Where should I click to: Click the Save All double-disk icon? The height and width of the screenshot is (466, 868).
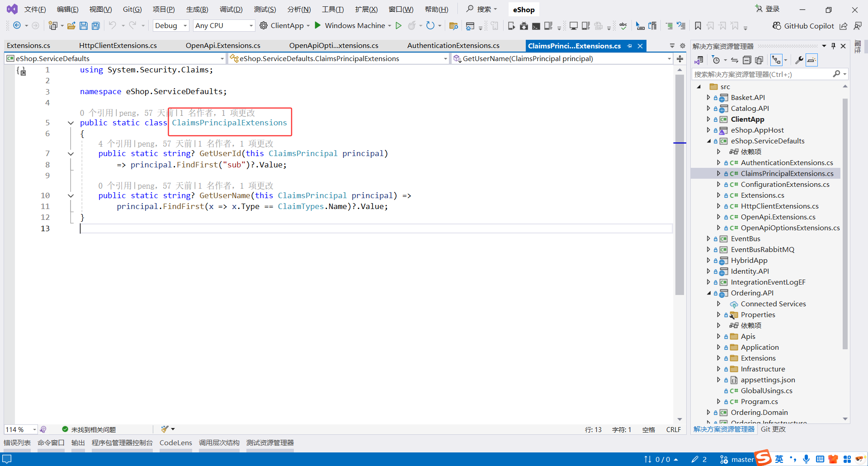(96, 26)
